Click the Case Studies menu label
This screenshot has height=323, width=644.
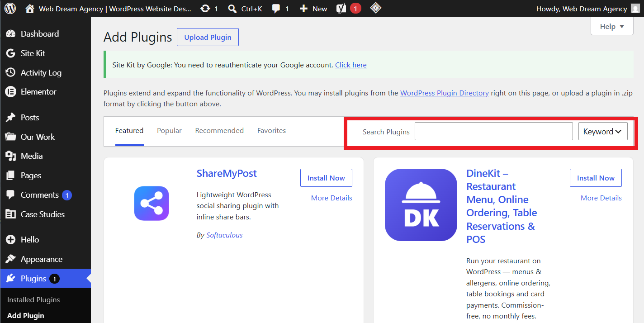[43, 214]
